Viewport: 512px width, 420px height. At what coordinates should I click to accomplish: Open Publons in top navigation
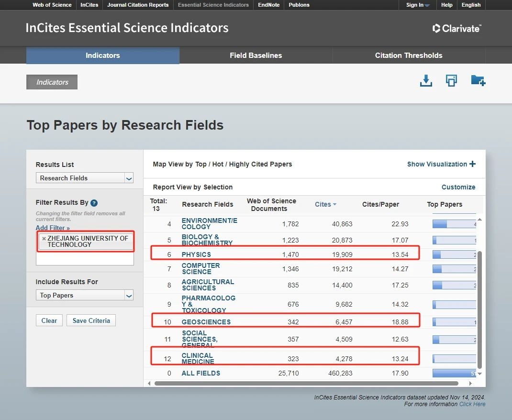pyautogui.click(x=299, y=5)
